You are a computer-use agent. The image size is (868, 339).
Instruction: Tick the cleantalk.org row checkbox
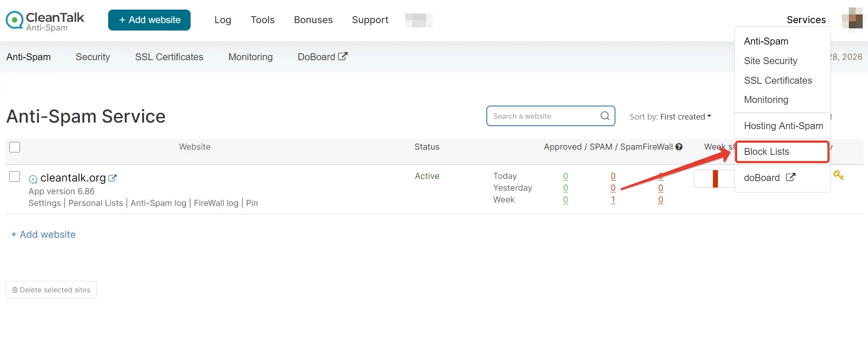tap(15, 176)
